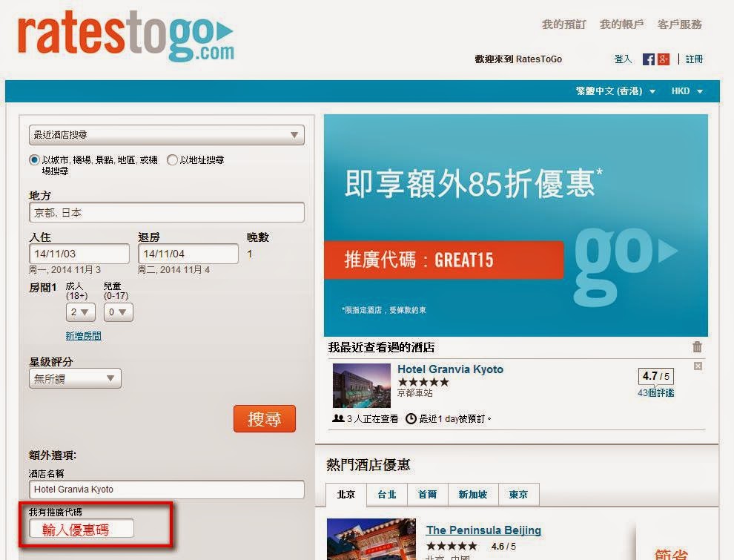Screen dimensions: 734x560
Task: Open the HKD currency selector
Action: tap(687, 91)
